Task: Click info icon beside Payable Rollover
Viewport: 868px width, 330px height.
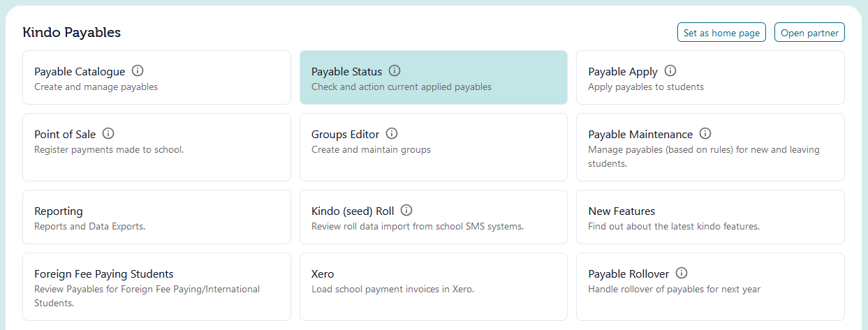Action: (x=682, y=273)
